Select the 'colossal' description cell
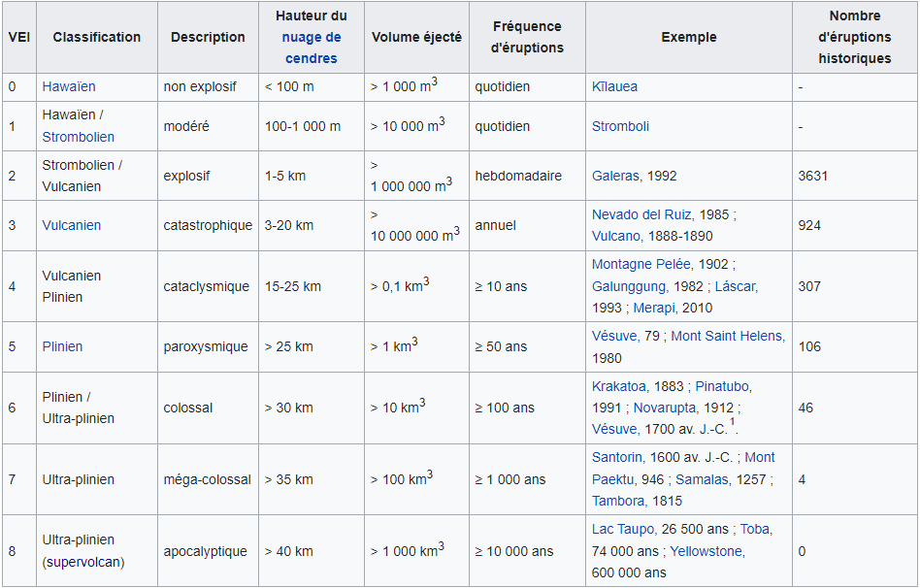Screen dimensions: 920x588 tap(208, 408)
